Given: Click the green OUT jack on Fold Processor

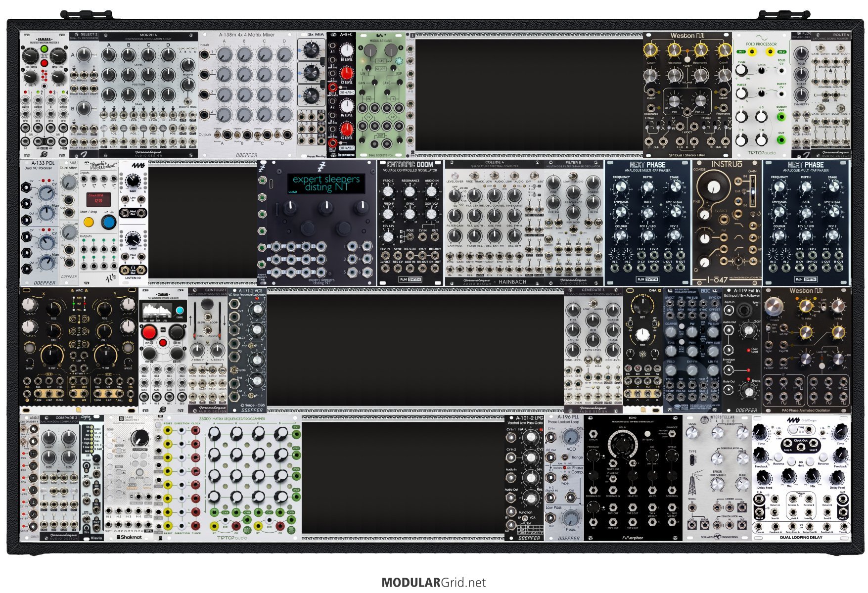Looking at the screenshot, I should click(x=781, y=140).
